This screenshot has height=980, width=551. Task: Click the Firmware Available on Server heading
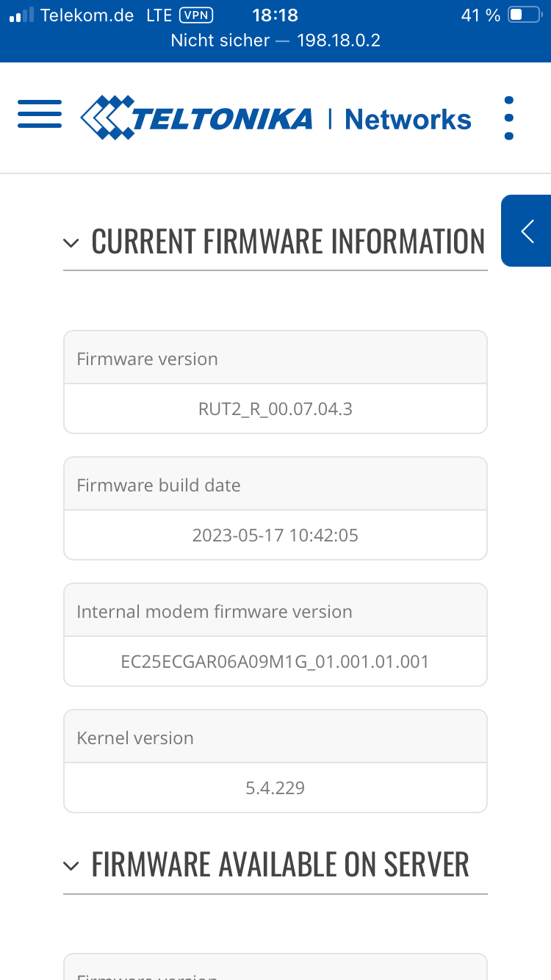pos(280,865)
